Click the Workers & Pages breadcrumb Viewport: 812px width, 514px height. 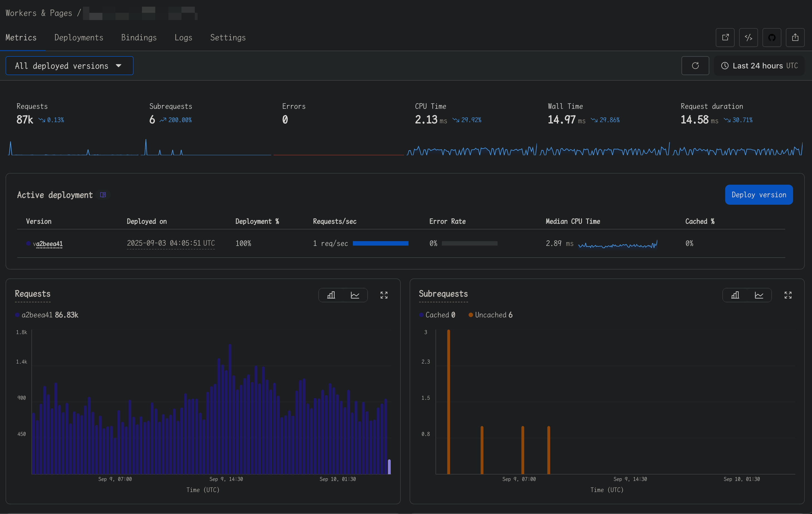point(39,13)
